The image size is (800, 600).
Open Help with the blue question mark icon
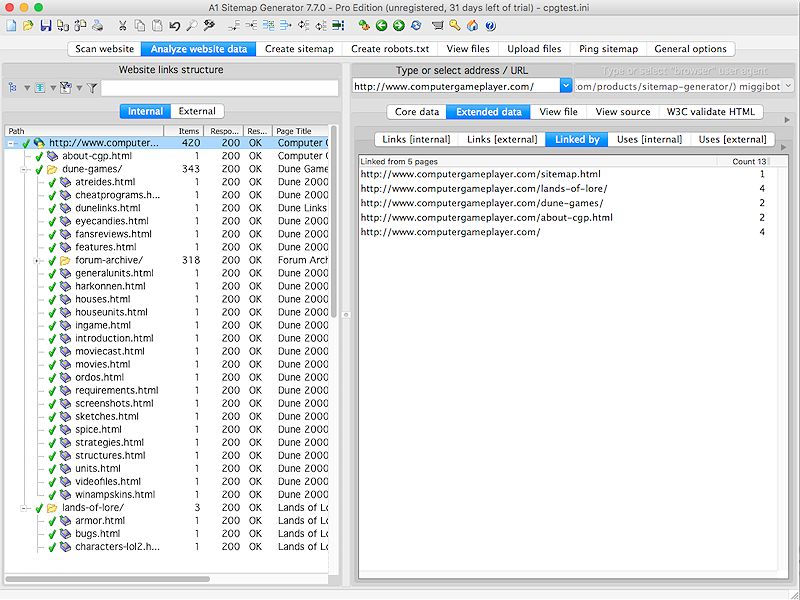pyautogui.click(x=490, y=26)
